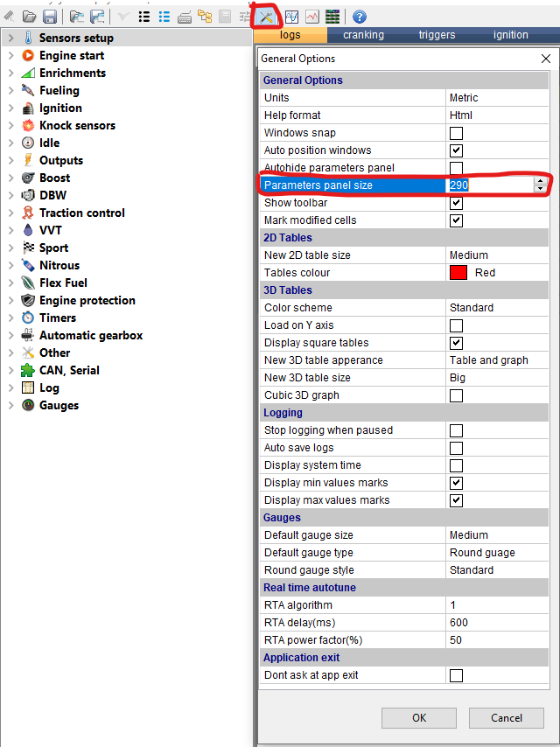Click the Gauges icon in parameters tree

pyautogui.click(x=28, y=405)
